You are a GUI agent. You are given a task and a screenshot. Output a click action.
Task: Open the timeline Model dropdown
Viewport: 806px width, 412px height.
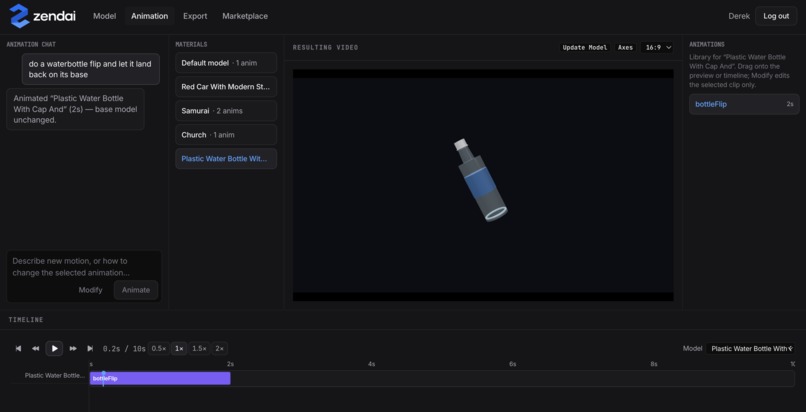coord(750,348)
